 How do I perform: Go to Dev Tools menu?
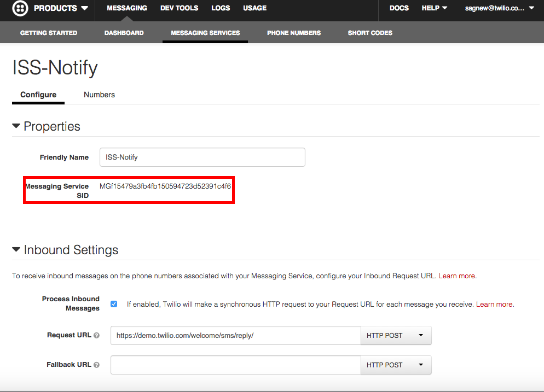tap(179, 8)
